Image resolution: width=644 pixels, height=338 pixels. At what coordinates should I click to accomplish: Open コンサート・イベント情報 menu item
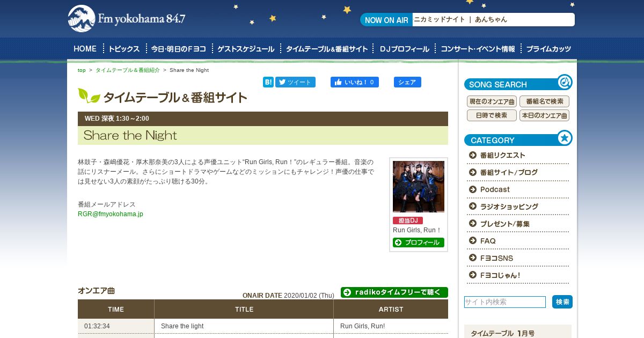(x=478, y=49)
